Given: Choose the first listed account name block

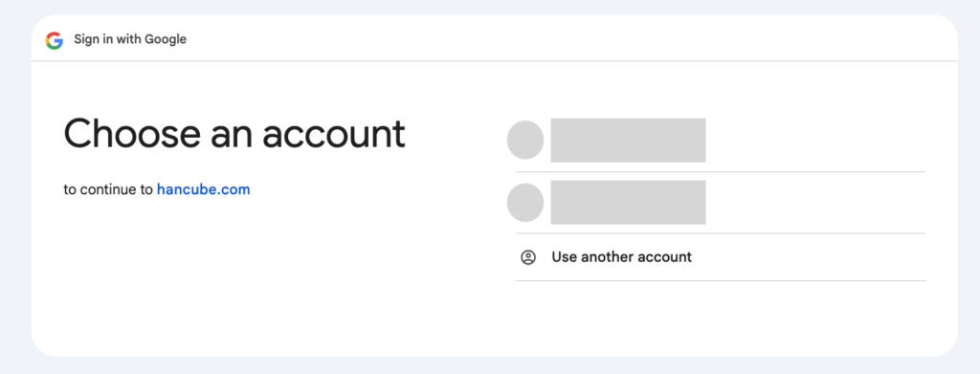Looking at the screenshot, I should tap(628, 140).
